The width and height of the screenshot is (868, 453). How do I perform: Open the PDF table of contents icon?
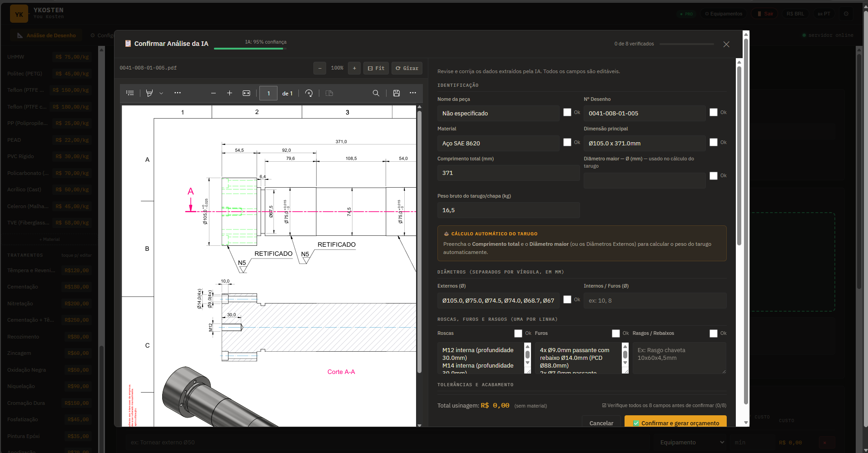(x=130, y=93)
